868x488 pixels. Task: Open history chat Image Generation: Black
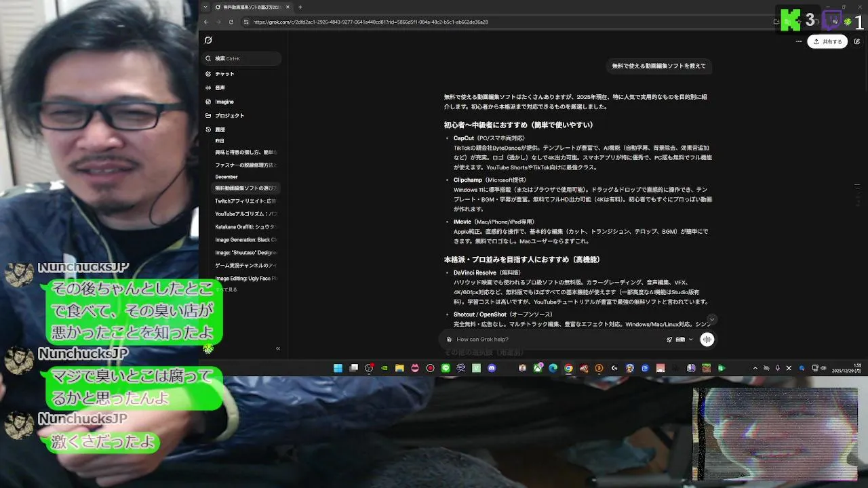coord(245,239)
